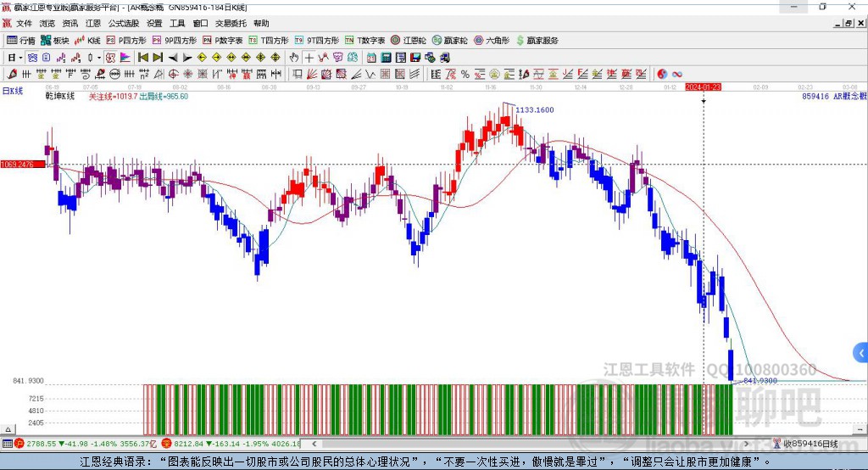
Task: Select the hand pan tool
Action: click(x=294, y=58)
